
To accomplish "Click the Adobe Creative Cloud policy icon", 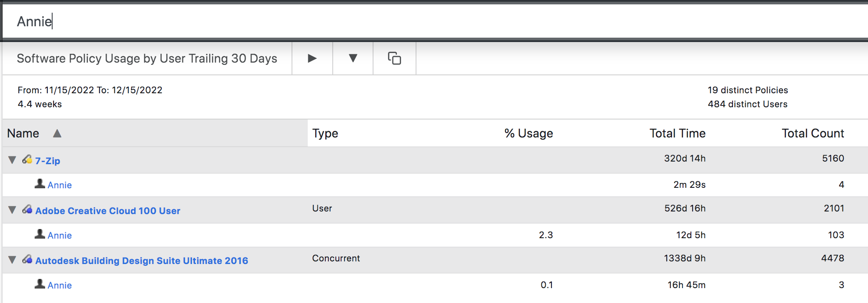I will [x=27, y=209].
